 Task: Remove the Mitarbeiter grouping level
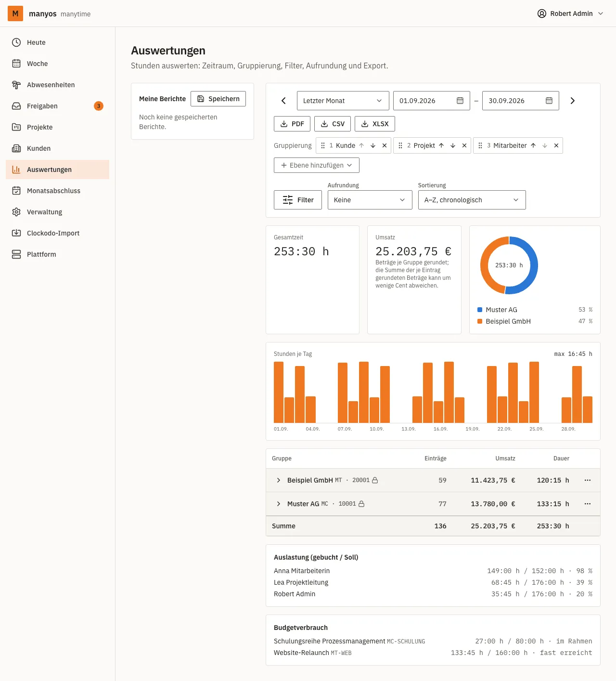(x=556, y=145)
